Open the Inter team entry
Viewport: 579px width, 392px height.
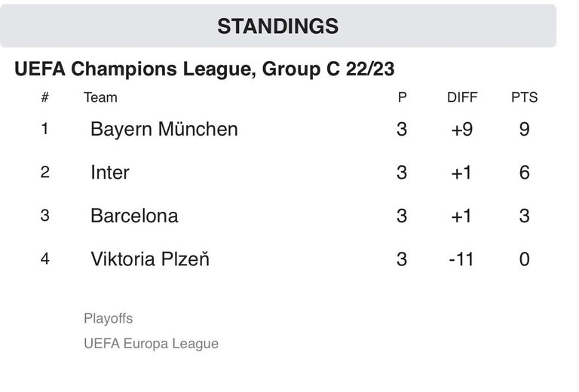click(110, 173)
